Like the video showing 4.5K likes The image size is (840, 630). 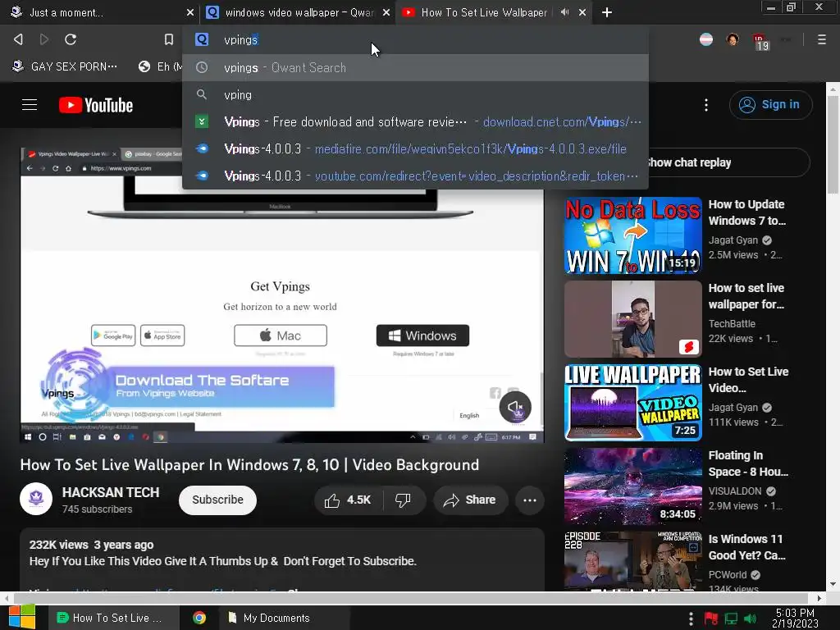pos(347,500)
